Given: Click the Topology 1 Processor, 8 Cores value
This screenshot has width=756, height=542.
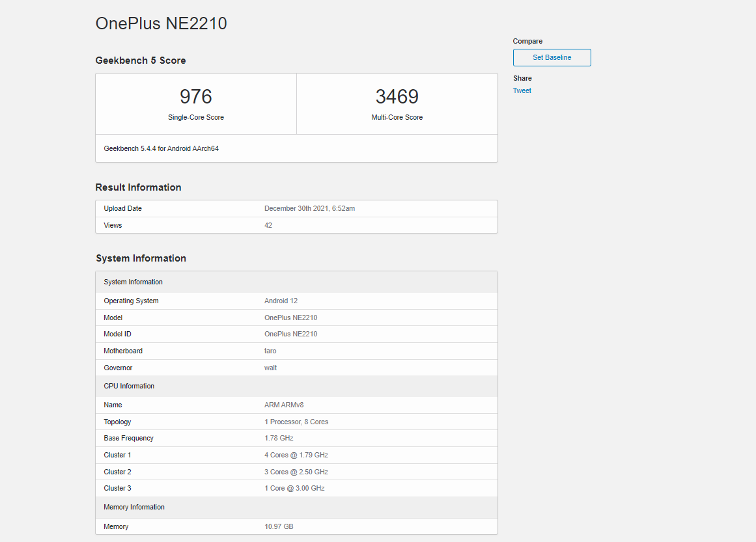Looking at the screenshot, I should (296, 422).
